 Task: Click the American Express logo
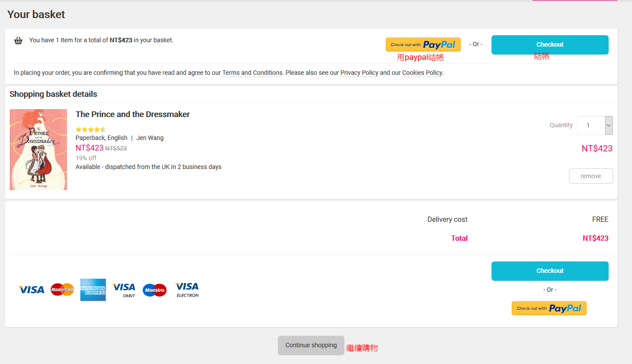point(93,290)
